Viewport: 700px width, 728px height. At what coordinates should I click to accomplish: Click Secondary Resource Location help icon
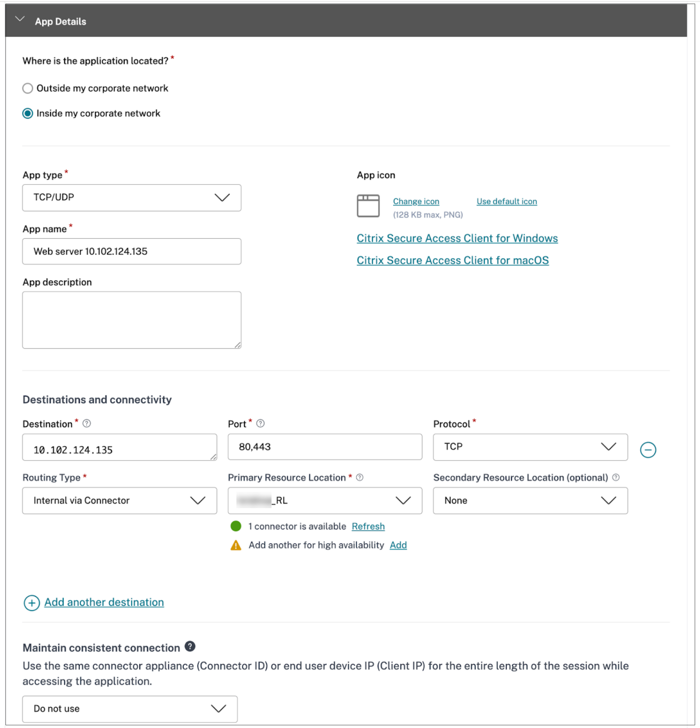coord(616,478)
